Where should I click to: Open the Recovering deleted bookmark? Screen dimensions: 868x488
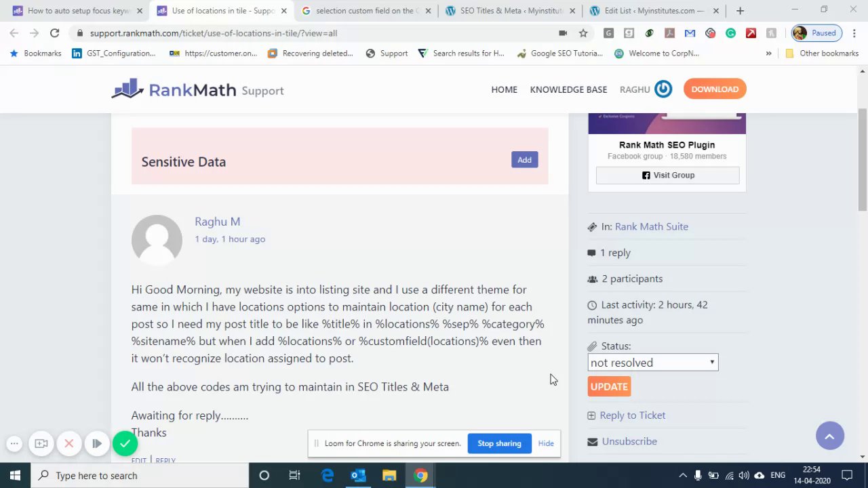pyautogui.click(x=310, y=53)
